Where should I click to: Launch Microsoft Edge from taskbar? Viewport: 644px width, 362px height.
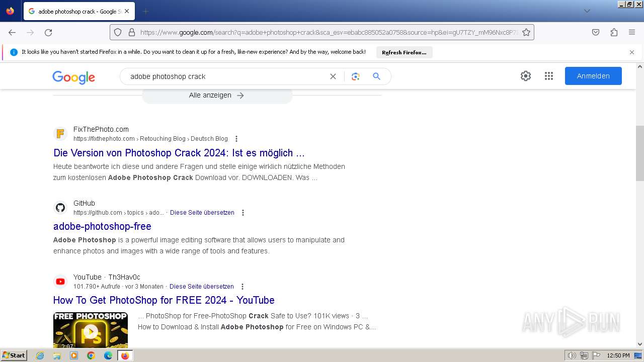108,355
